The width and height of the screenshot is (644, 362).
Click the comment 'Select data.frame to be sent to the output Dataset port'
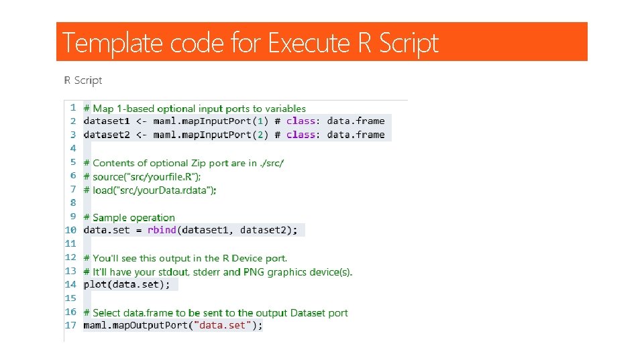point(215,313)
